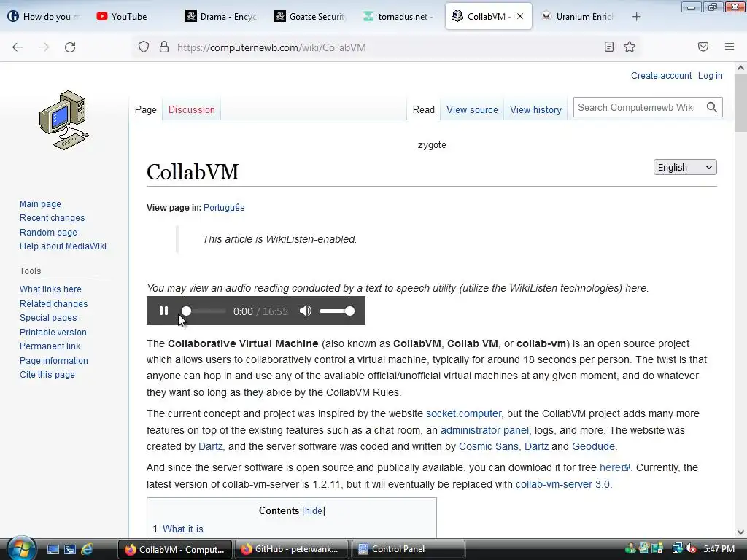
Task: Adjust the audio playback progress slider
Action: (x=204, y=311)
